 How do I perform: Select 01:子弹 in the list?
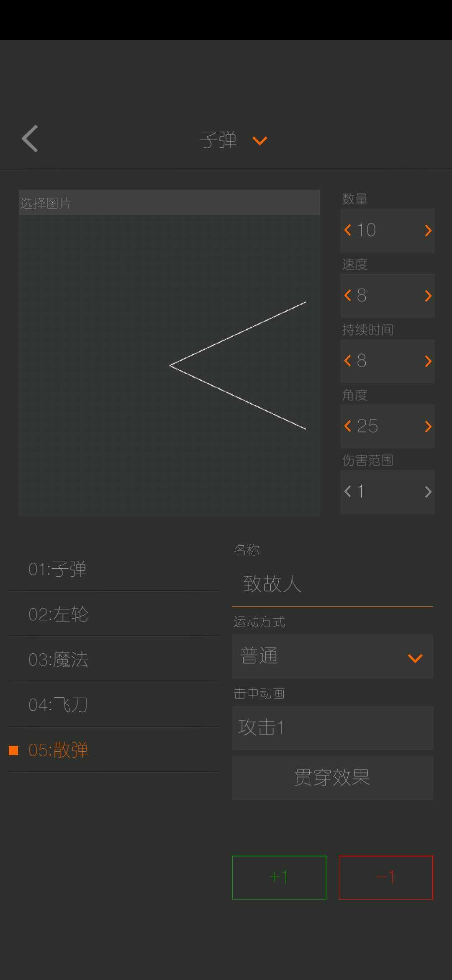pos(113,569)
